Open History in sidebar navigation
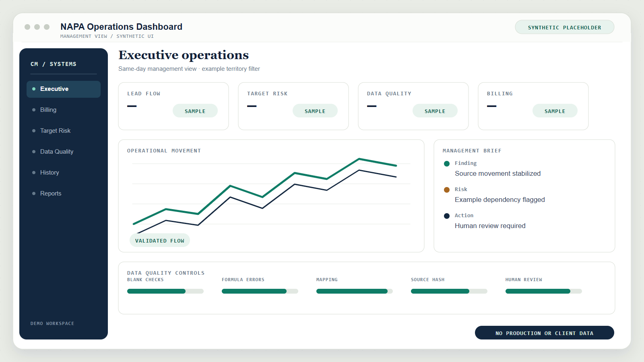Image resolution: width=644 pixels, height=362 pixels. tap(64, 173)
